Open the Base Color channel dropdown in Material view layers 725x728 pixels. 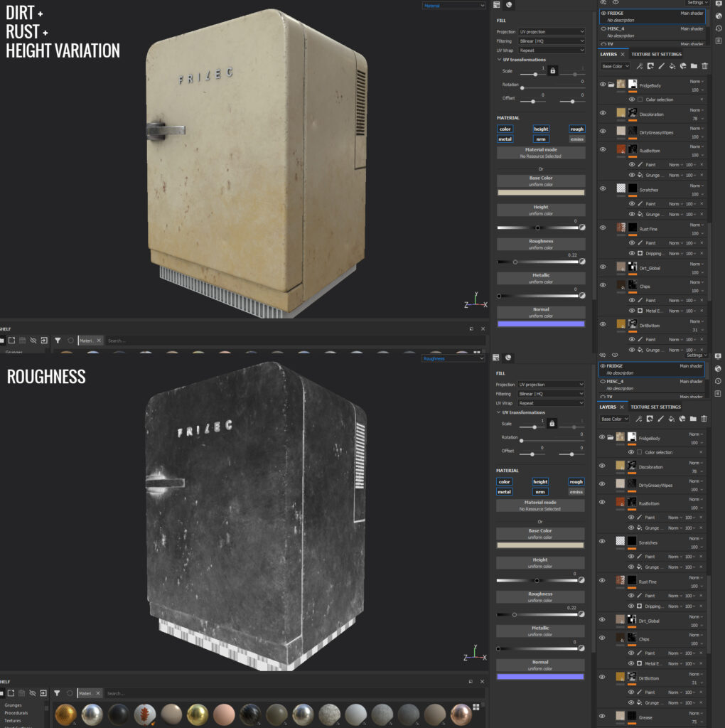coord(615,66)
